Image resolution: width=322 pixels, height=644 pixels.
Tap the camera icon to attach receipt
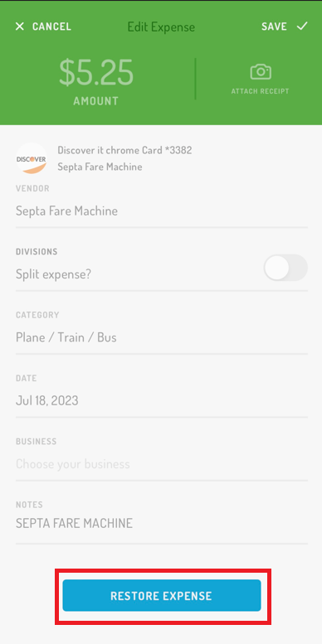click(261, 72)
